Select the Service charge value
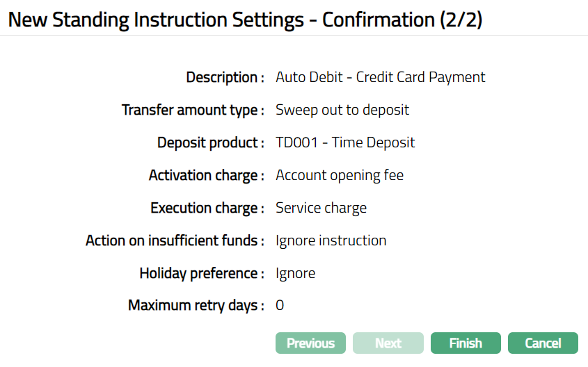This screenshot has width=588, height=367. click(321, 208)
